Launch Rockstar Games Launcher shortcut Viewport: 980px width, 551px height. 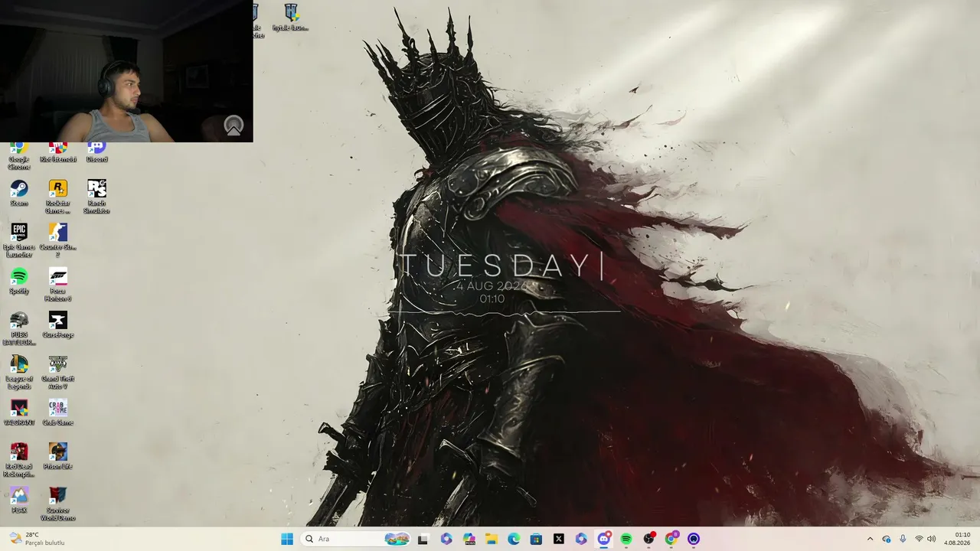pyautogui.click(x=57, y=197)
